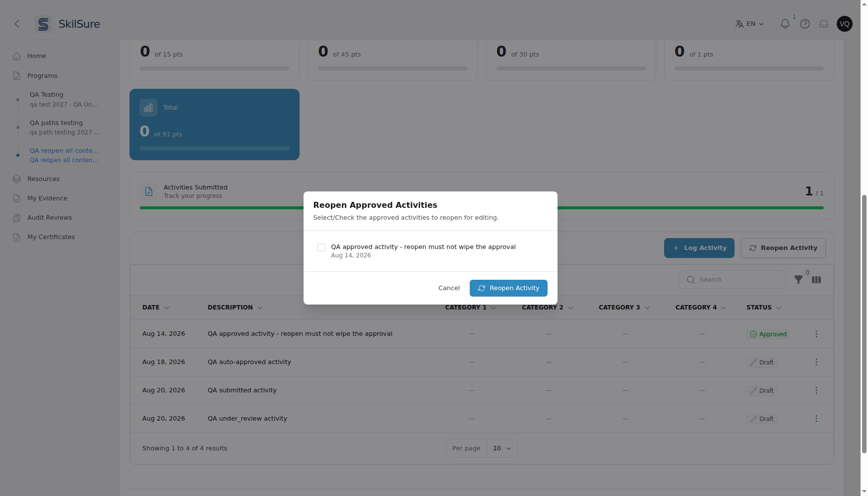Open the EN language dropdown
868x496 pixels.
pyautogui.click(x=749, y=24)
